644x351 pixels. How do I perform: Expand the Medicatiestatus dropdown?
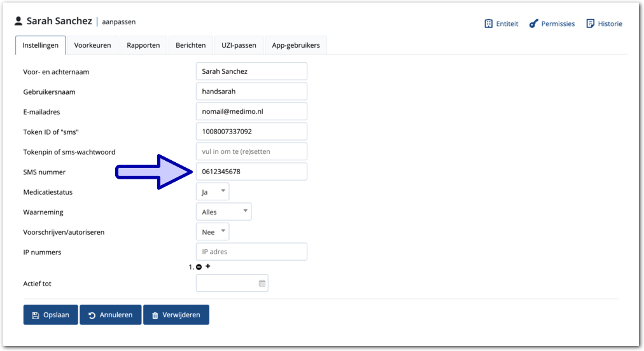click(x=213, y=191)
